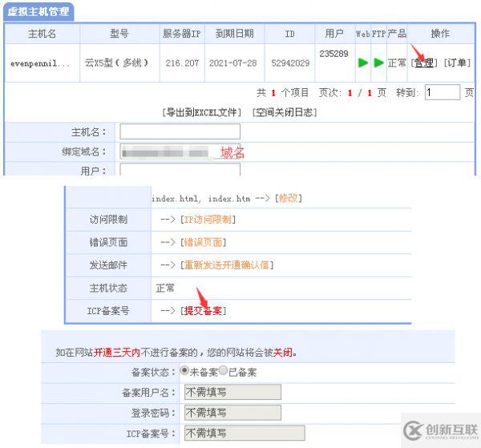Click the 主机状态 value 正常

(x=165, y=289)
